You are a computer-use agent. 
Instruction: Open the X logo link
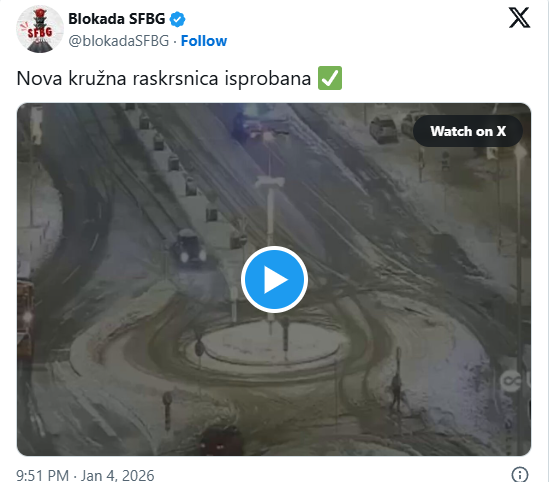click(x=519, y=18)
